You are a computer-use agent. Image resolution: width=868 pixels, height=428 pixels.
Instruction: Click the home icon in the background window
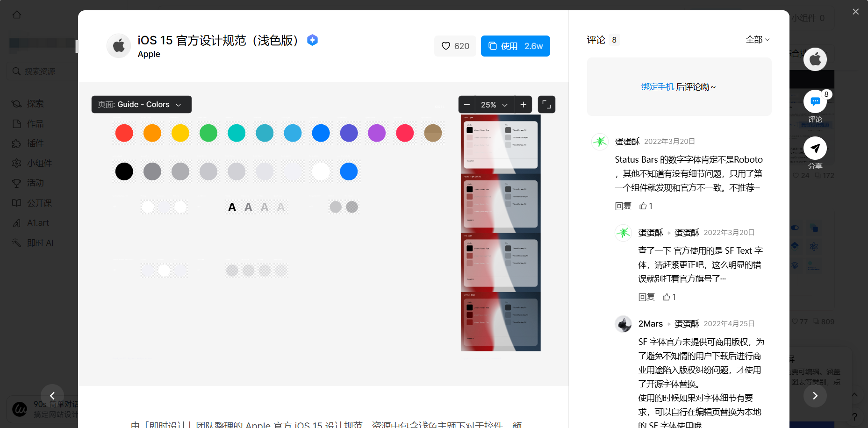click(x=17, y=15)
